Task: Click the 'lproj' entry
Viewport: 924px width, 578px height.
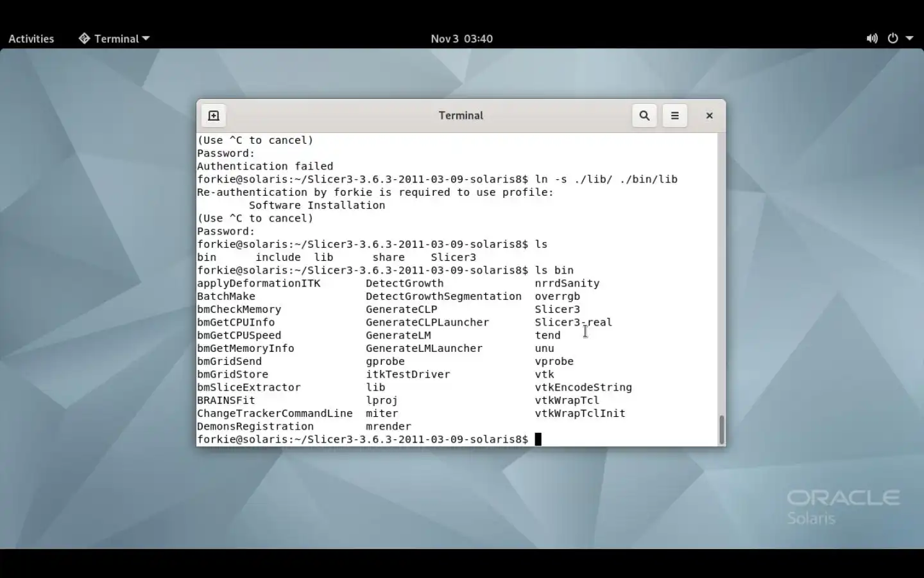Action: point(382,400)
